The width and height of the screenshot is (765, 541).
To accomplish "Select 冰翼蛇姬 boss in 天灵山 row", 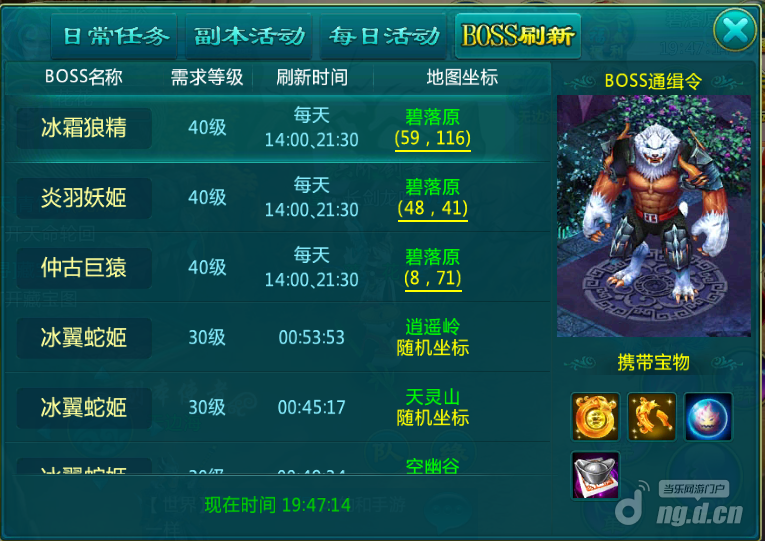I will tap(84, 408).
